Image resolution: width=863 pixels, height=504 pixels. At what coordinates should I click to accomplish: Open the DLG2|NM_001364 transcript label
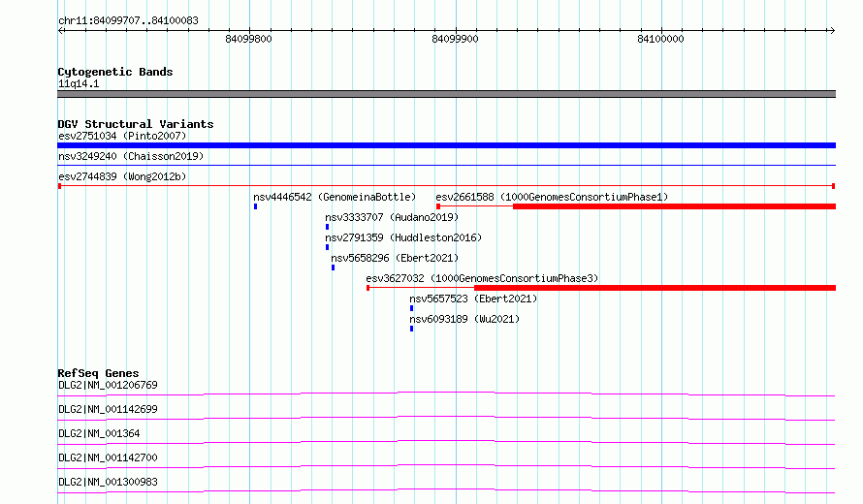point(99,433)
